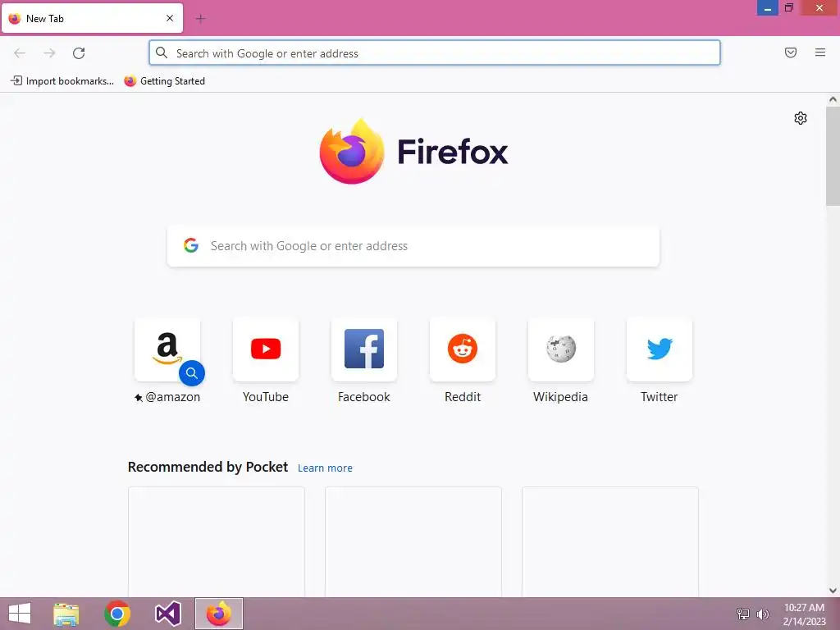Viewport: 840px width, 630px height.
Task: Reload the page with the refresh icon
Action: point(79,53)
